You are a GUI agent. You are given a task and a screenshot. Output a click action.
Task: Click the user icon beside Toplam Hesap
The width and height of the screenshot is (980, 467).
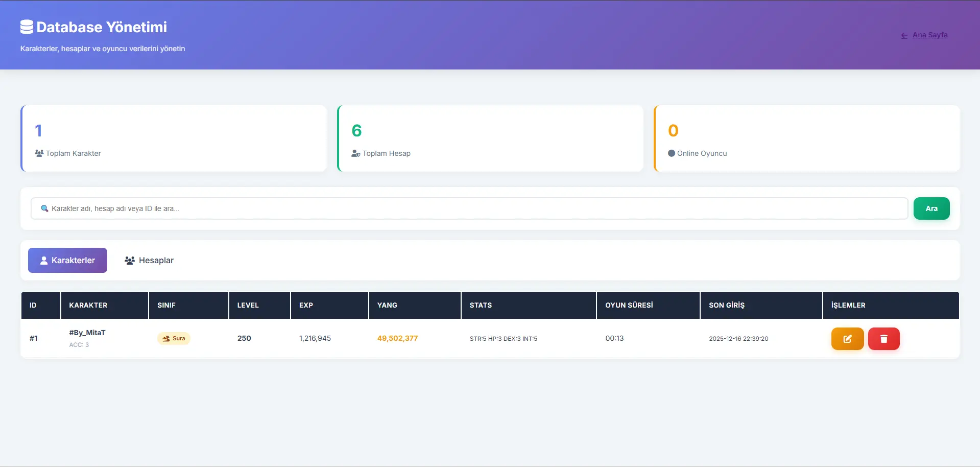click(x=355, y=153)
